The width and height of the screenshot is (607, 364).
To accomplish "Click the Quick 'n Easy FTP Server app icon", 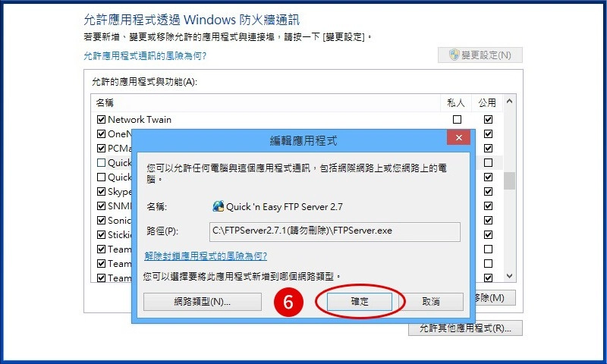I will pos(219,206).
